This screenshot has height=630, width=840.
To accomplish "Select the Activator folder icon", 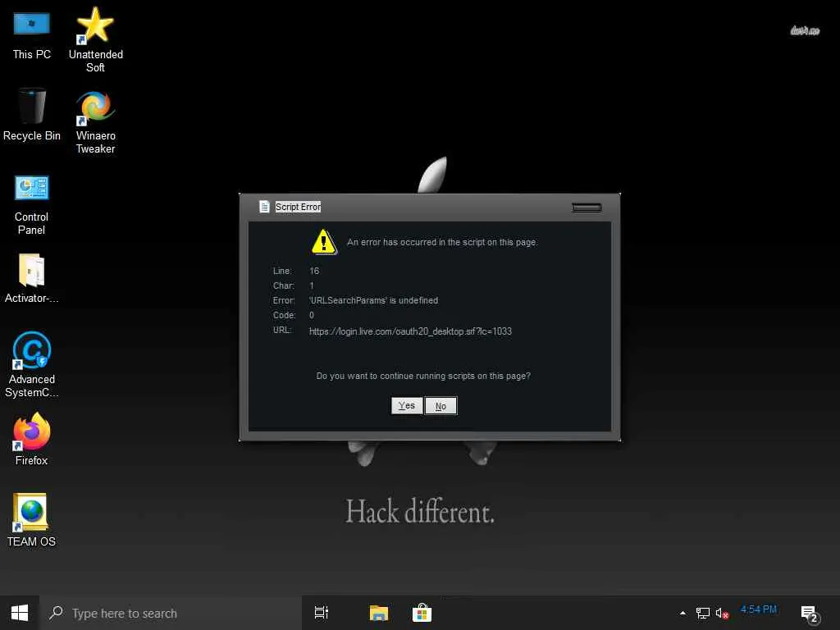I will click(x=32, y=279).
